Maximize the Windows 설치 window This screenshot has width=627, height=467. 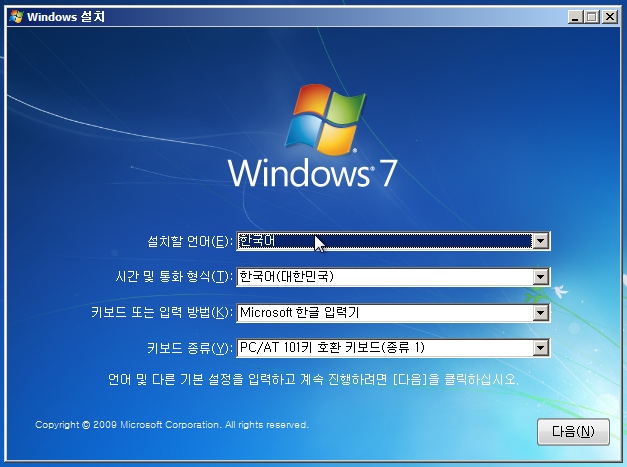[592, 17]
